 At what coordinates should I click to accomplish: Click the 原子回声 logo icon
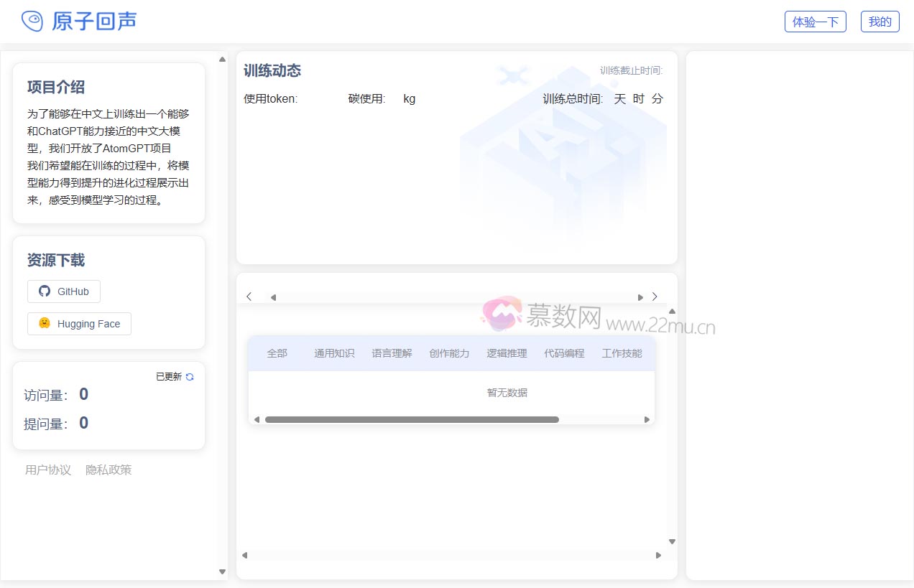(x=32, y=21)
